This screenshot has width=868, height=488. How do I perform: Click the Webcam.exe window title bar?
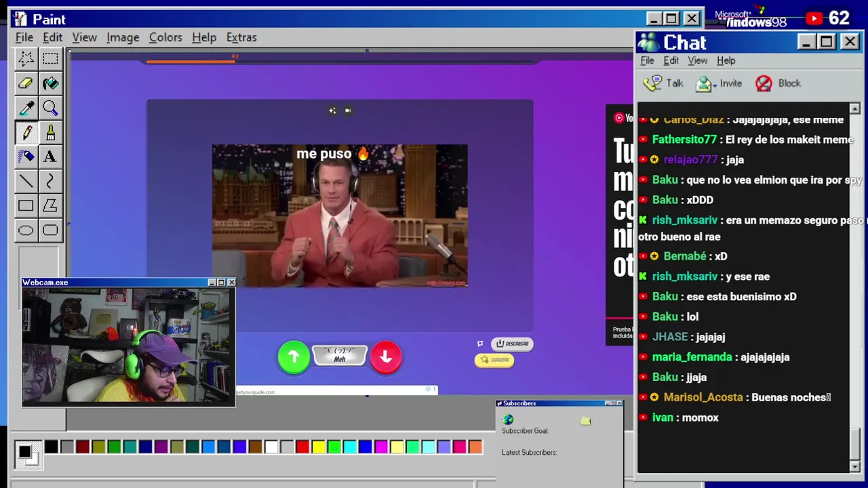pyautogui.click(x=129, y=282)
